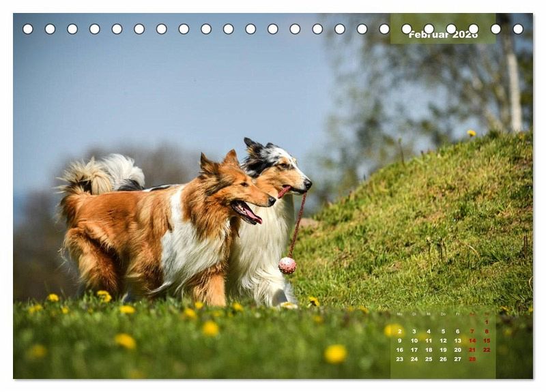
Task: Pick date 19 in the calendar
Action: click(443, 350)
